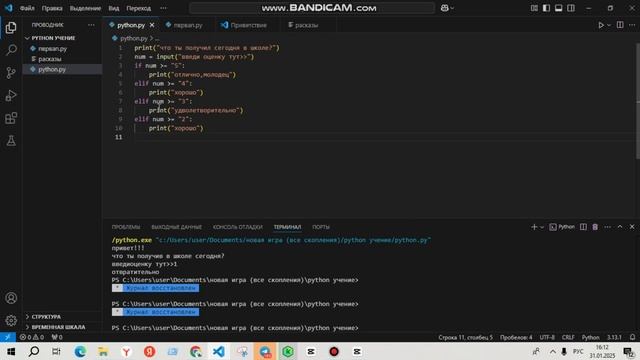Image resolution: width=640 pixels, height=360 pixels.
Task: Select the Python language mode status
Action: coord(590,338)
